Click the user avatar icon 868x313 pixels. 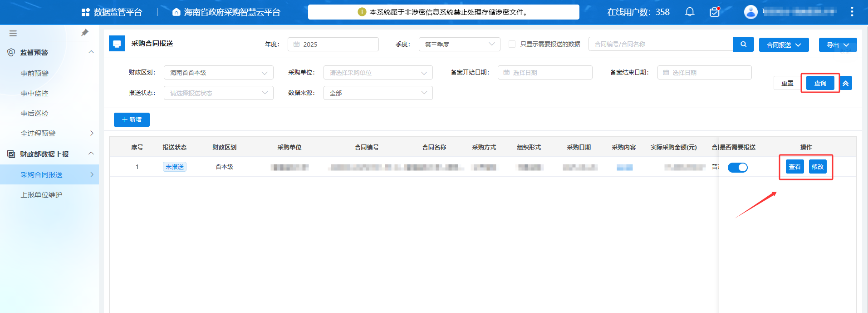[x=750, y=12]
